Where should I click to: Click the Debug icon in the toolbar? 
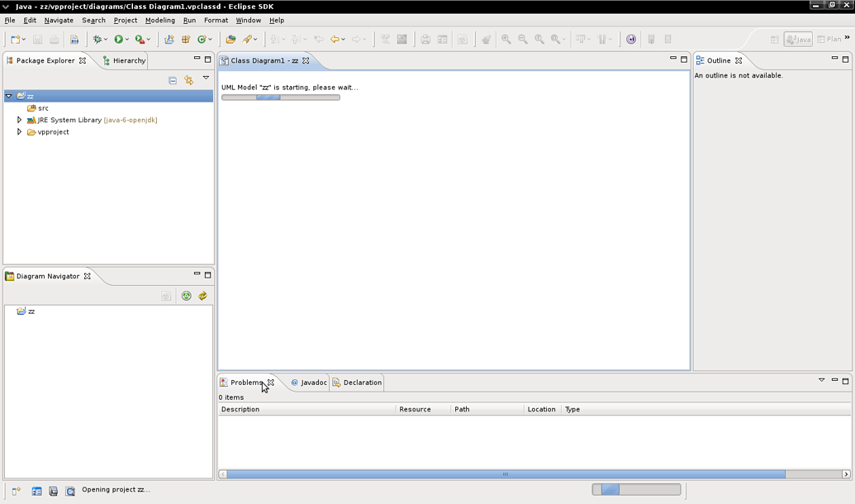(99, 39)
